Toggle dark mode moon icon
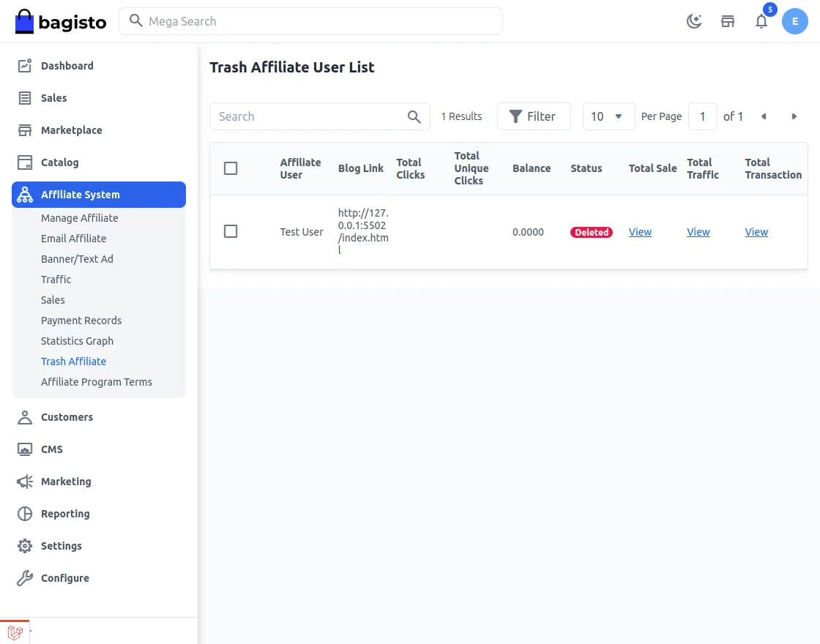 (694, 21)
